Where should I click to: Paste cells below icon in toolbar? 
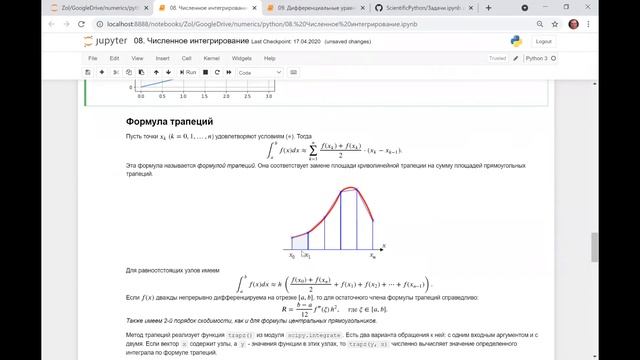pos(141,72)
